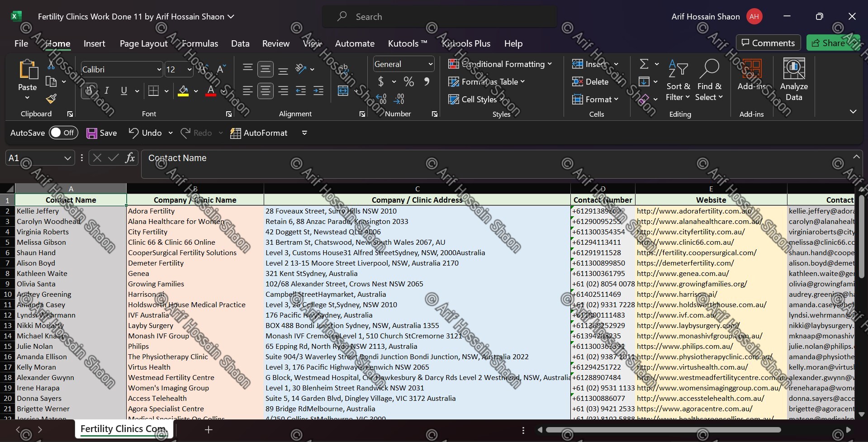Expand the General number format dropdown

[x=430, y=64]
